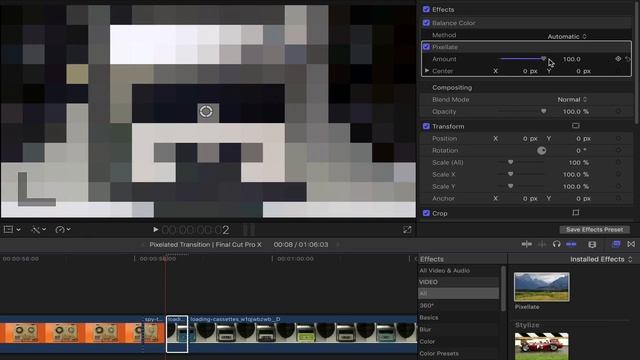Viewport: 640px width, 360px height.
Task: Select the Blur effects category
Action: [425, 329]
